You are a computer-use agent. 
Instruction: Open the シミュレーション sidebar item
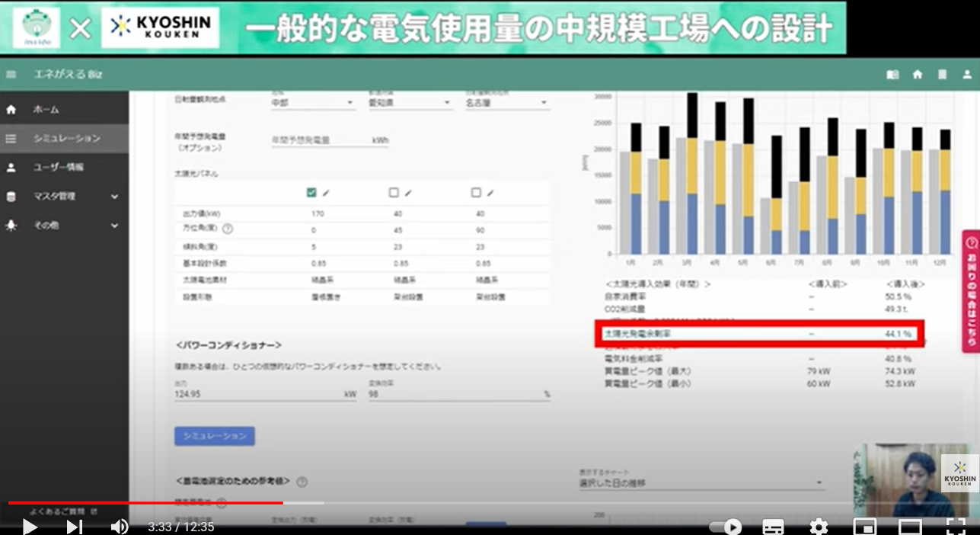(x=65, y=139)
